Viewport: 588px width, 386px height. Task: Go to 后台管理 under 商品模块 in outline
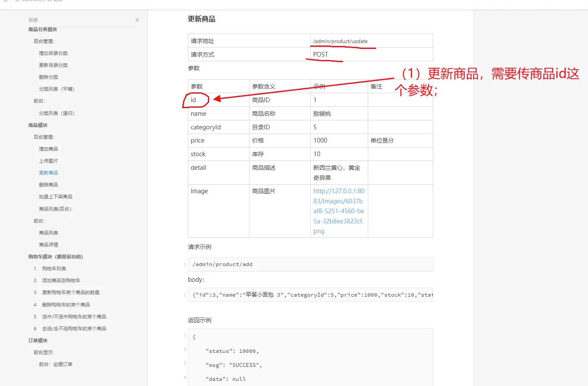click(44, 137)
